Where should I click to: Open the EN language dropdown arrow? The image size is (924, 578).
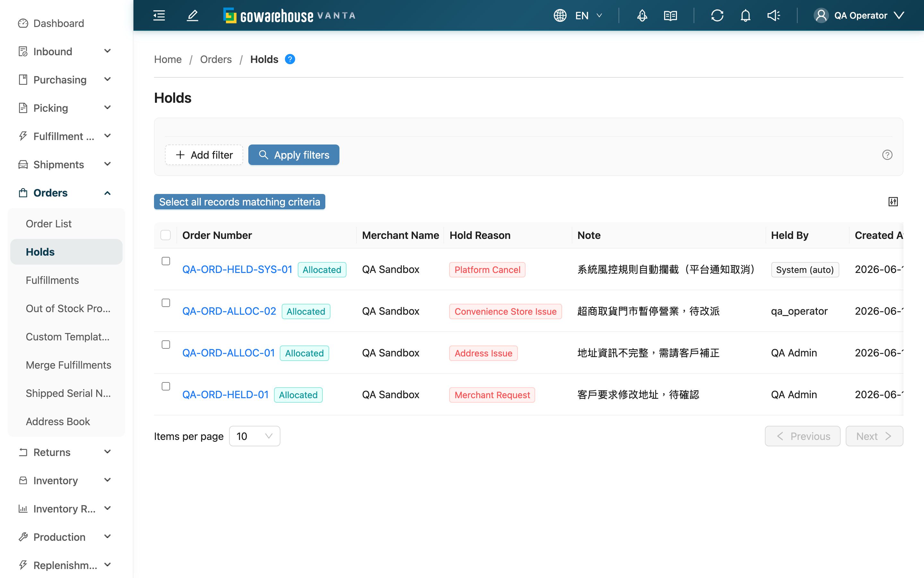(599, 15)
